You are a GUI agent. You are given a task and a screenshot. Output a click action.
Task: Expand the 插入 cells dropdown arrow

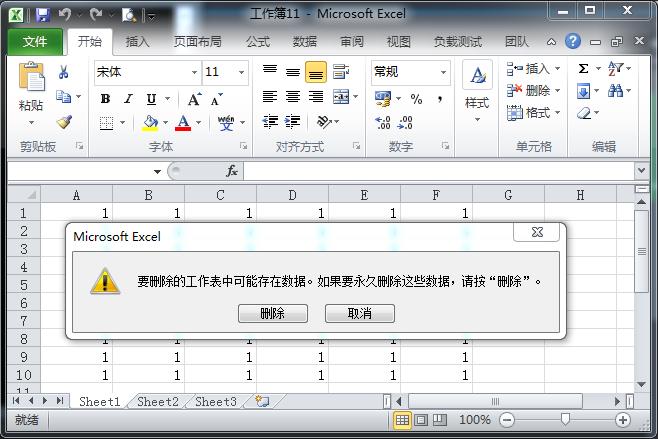click(557, 68)
